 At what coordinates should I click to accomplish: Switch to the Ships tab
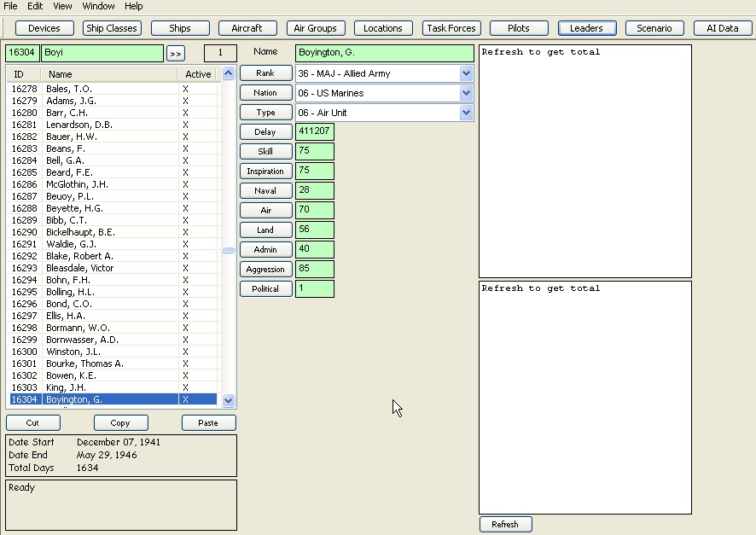tap(179, 27)
